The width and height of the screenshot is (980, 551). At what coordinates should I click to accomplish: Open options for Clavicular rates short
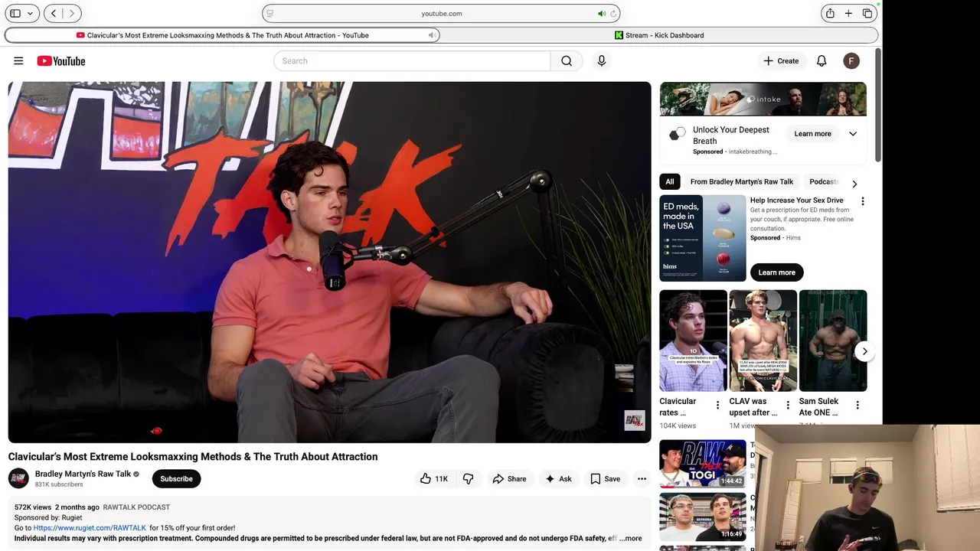pyautogui.click(x=717, y=406)
